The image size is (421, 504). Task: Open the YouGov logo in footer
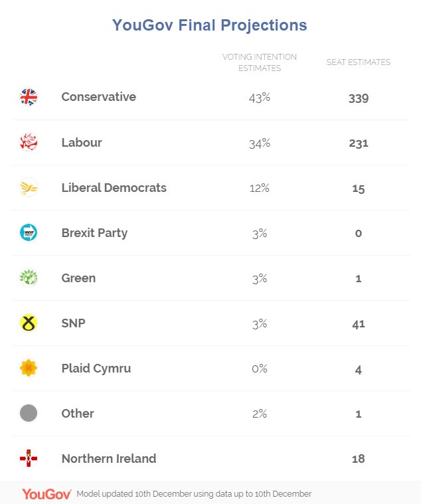(46, 494)
